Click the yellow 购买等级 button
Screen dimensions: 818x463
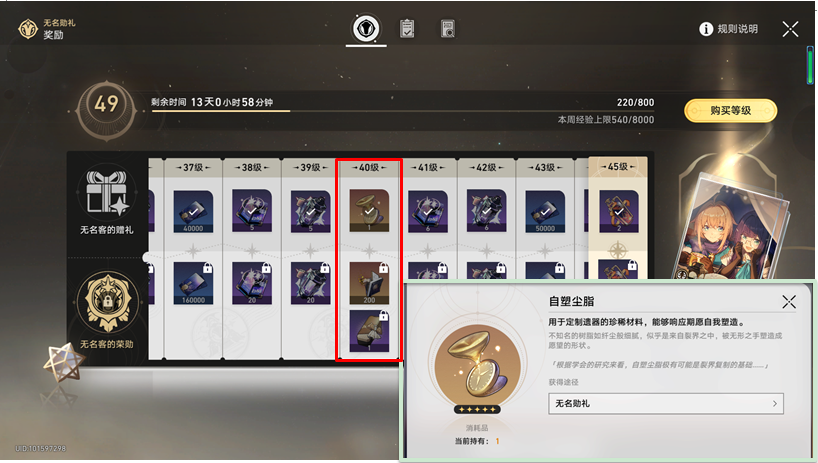click(x=730, y=111)
